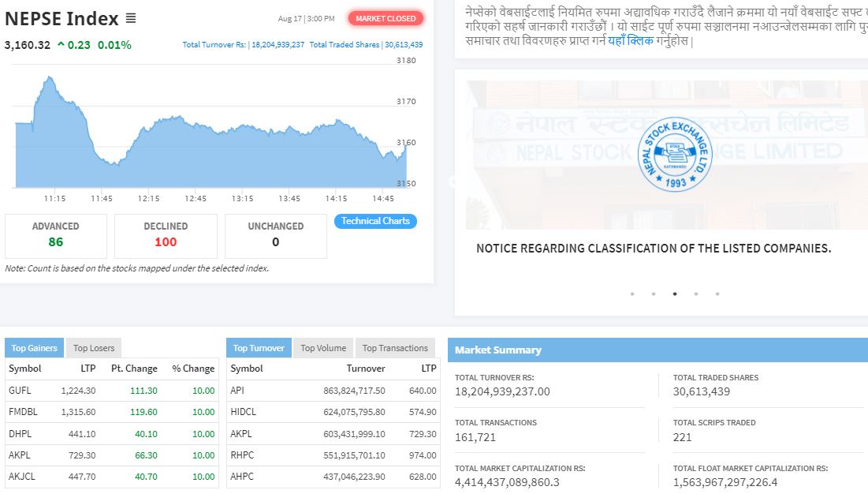The height and width of the screenshot is (494, 868).
Task: Click GUFL point change 111.30
Action: point(144,391)
